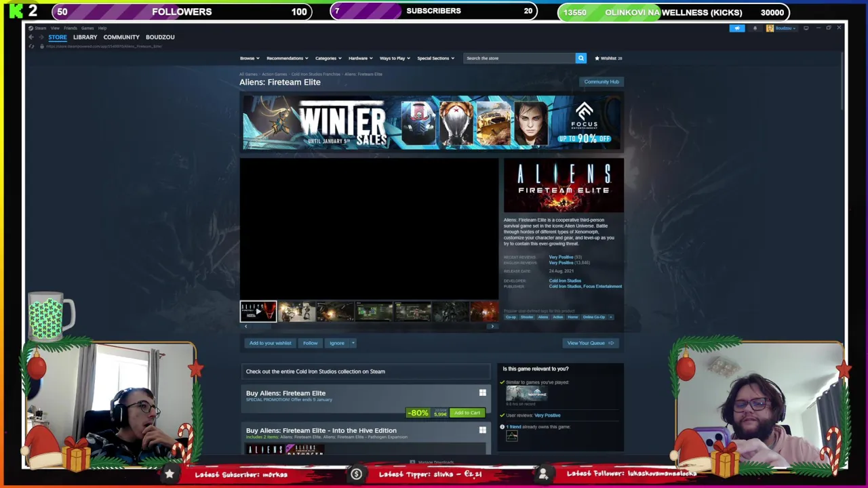
Task: Click the Steam forward navigation arrow
Action: tap(41, 37)
